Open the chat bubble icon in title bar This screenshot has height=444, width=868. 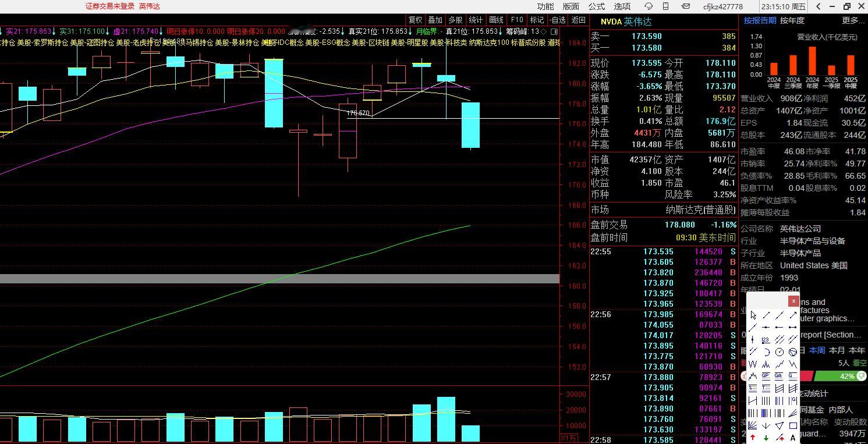click(648, 6)
